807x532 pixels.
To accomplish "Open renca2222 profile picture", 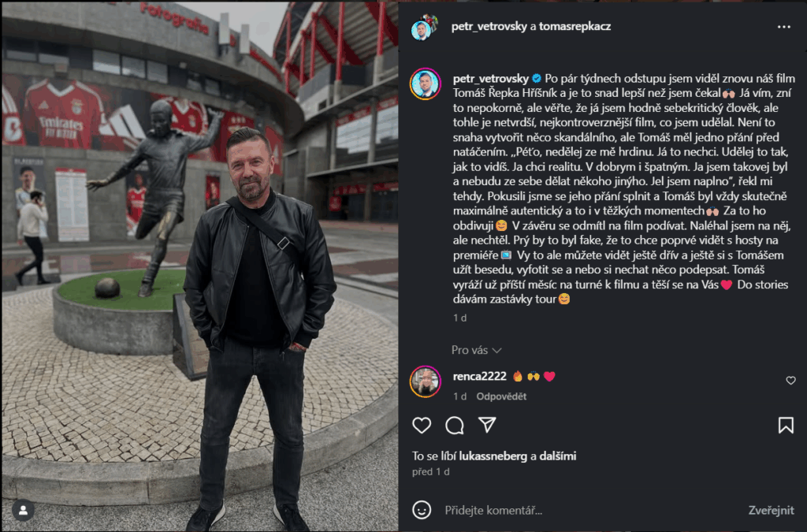I will (x=425, y=381).
